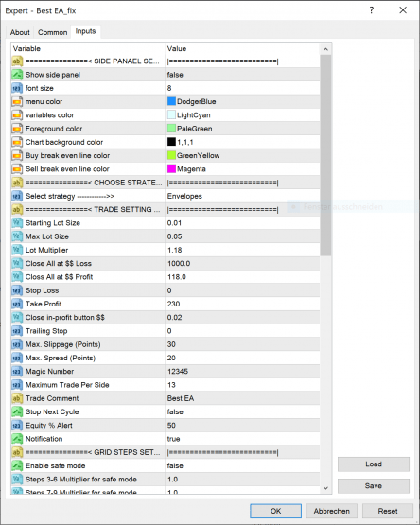420x525 pixels.
Task: Click the double-type icon beside Close All at $$ Loss
Action: tap(17, 264)
